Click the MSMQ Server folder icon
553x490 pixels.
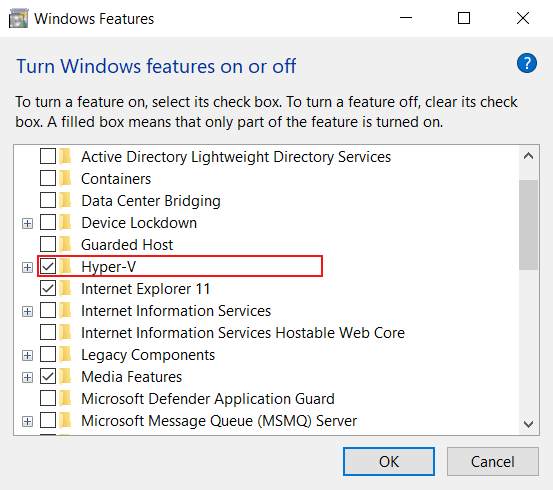tap(66, 421)
